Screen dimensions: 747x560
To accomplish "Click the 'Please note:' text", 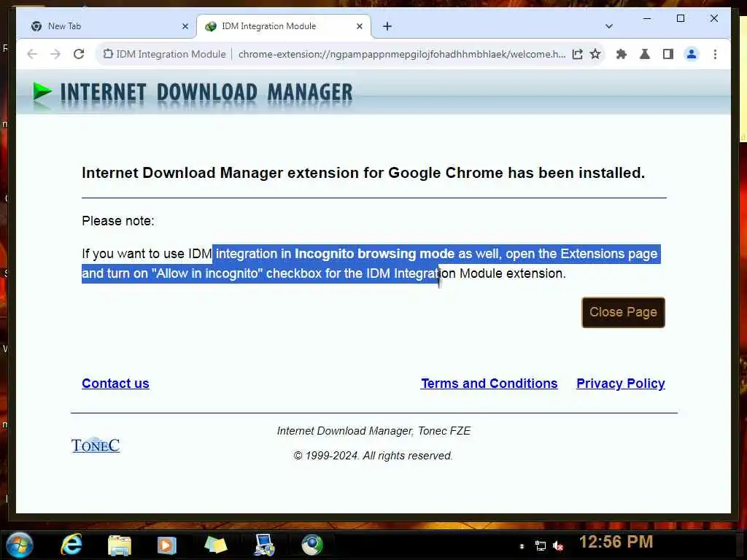I will (118, 221).
